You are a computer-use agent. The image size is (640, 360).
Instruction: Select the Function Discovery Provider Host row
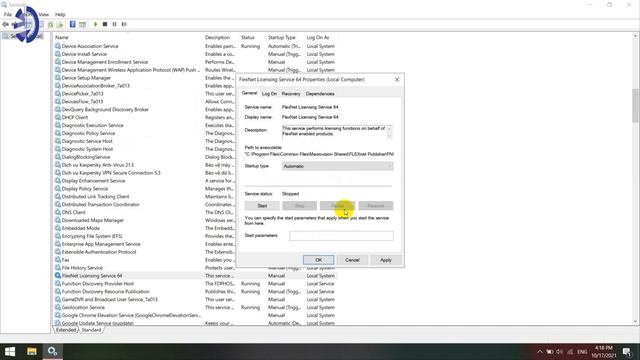[195, 284]
